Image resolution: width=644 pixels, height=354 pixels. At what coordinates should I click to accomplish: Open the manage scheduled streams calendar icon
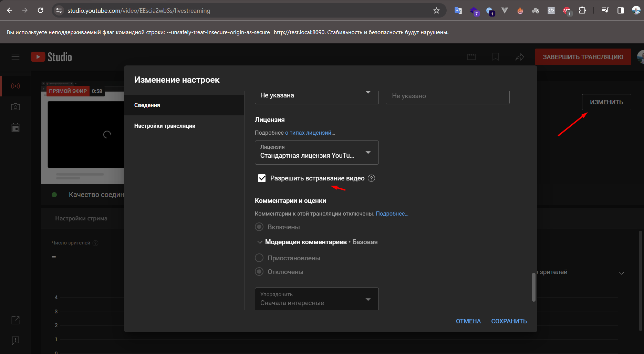coord(15,127)
